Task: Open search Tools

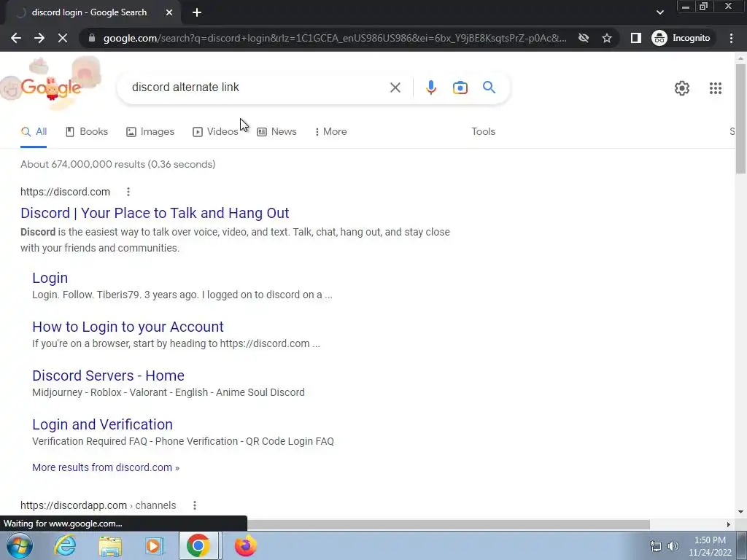Action: [483, 132]
